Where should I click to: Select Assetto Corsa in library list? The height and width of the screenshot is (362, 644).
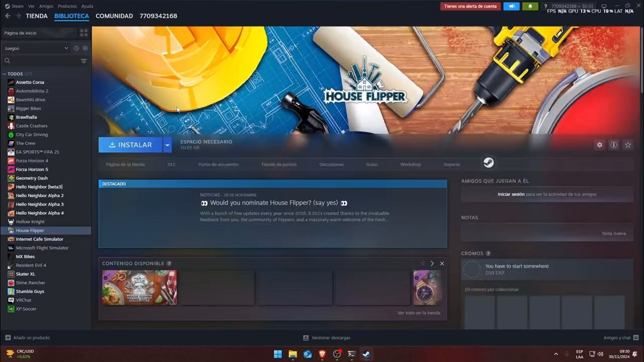tap(30, 82)
